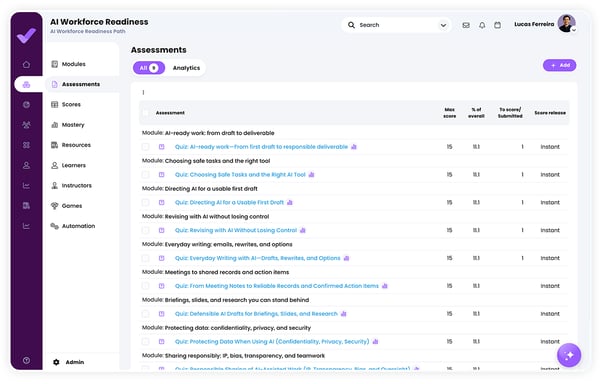Click the Score release column header
The image size is (600, 384).
[x=550, y=113]
